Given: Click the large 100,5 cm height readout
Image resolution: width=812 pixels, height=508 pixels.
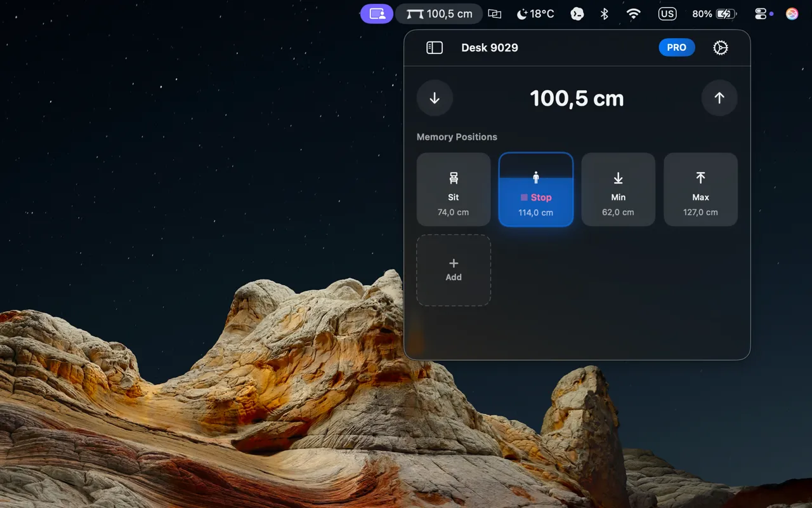Looking at the screenshot, I should tap(577, 98).
